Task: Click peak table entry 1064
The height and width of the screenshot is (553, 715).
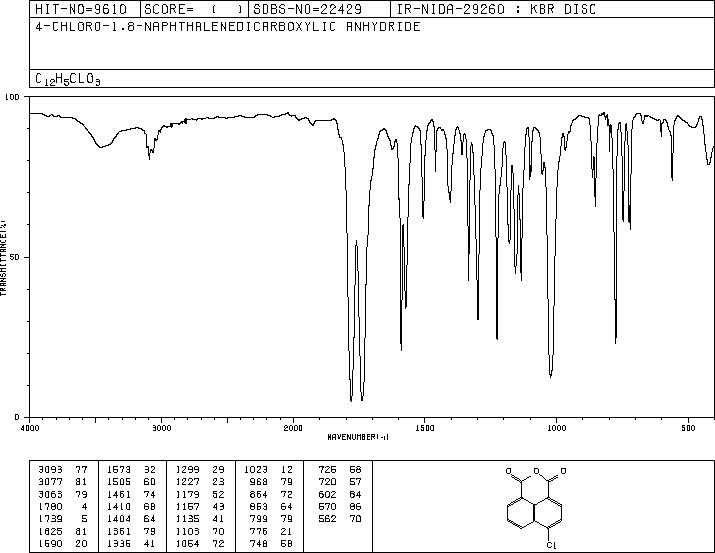Action: 187,544
